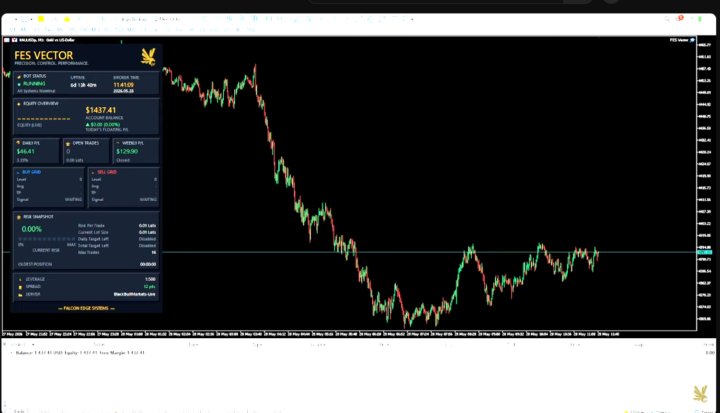Click the Bot Status section icon
The height and width of the screenshot is (413, 720).
[x=19, y=77]
